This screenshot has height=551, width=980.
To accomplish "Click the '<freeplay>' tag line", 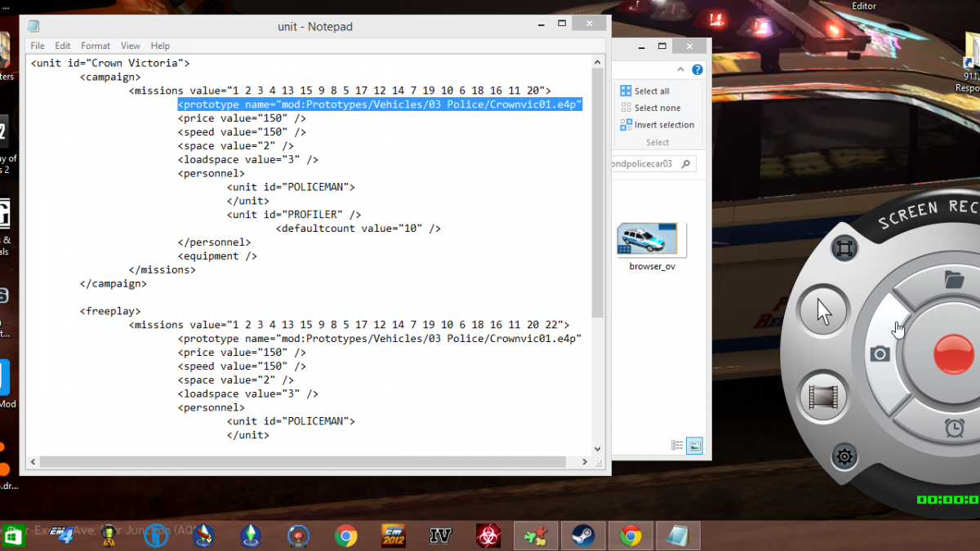I will tap(110, 311).
